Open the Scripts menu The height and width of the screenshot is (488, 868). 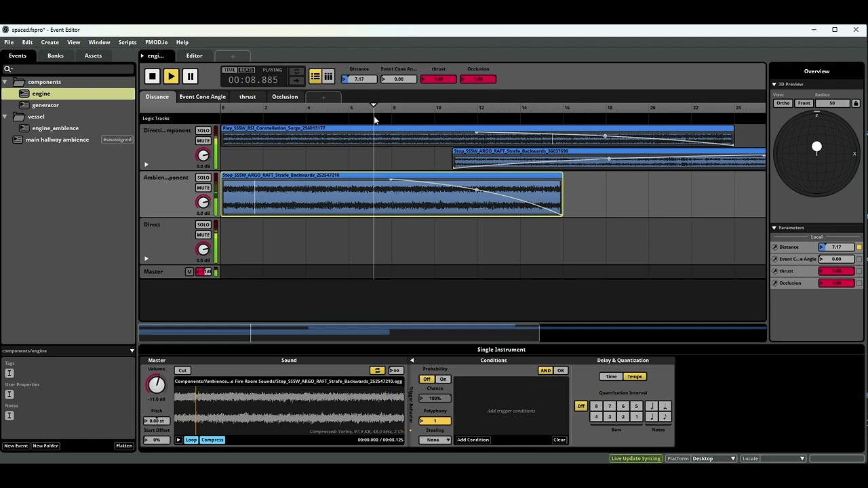[x=127, y=42]
